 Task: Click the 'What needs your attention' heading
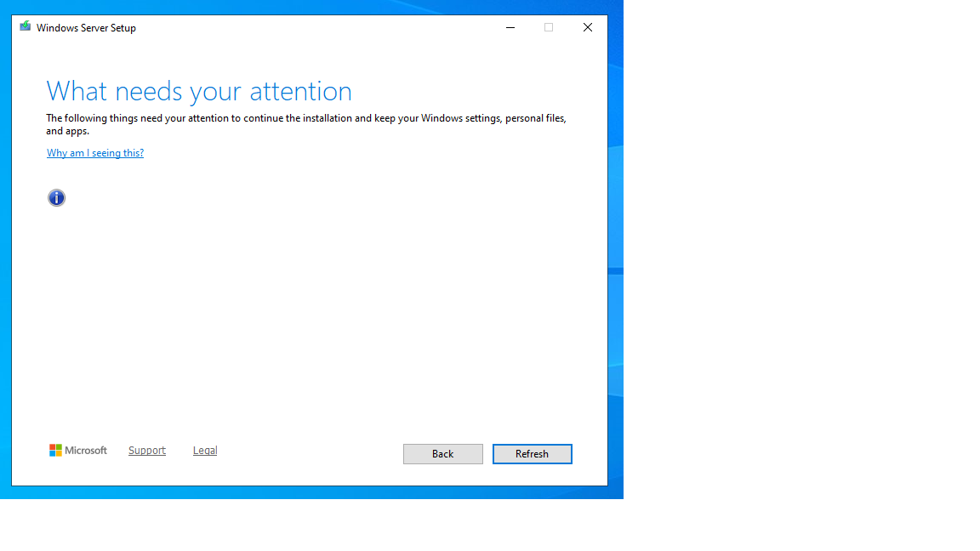199,91
